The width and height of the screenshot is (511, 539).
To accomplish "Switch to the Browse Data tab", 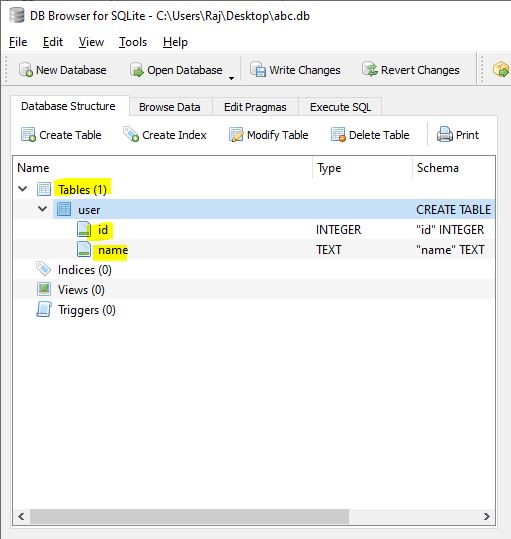I will coord(169,107).
